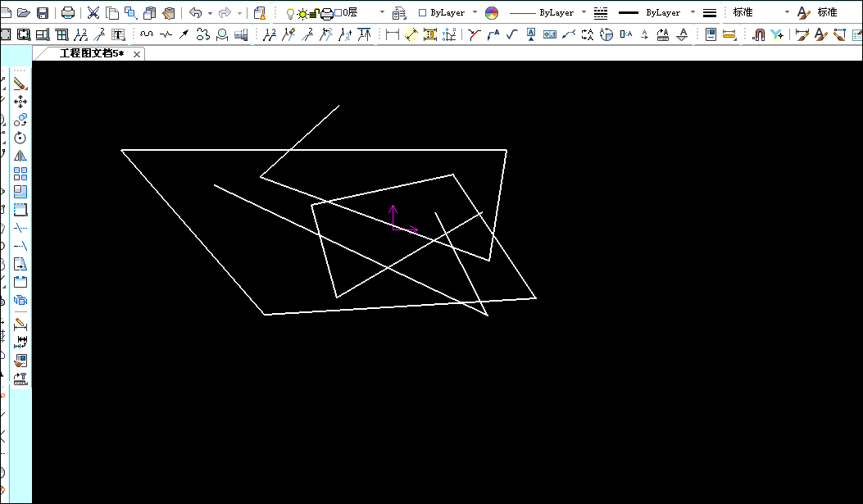The height and width of the screenshot is (504, 863).
Task: Click the magenta UCS origin in canvas
Action: coord(393,229)
